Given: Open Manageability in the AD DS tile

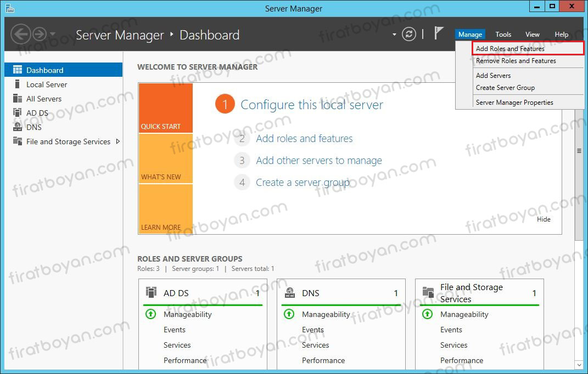Looking at the screenshot, I should pos(188,314).
